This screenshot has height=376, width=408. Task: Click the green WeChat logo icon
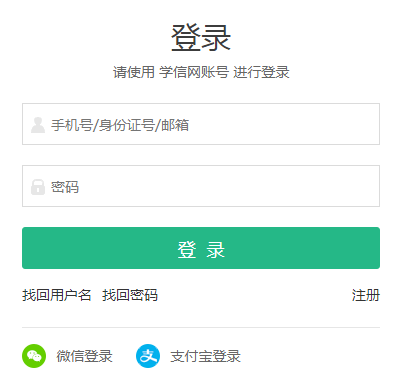tap(34, 356)
